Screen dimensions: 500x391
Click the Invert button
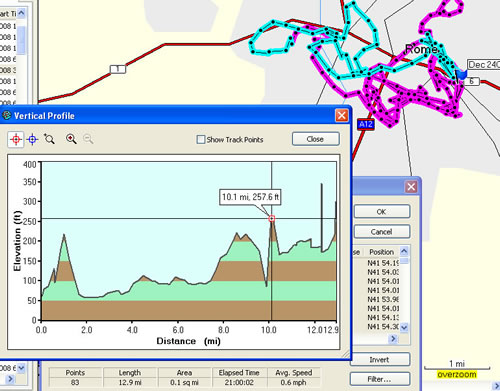pos(380,360)
